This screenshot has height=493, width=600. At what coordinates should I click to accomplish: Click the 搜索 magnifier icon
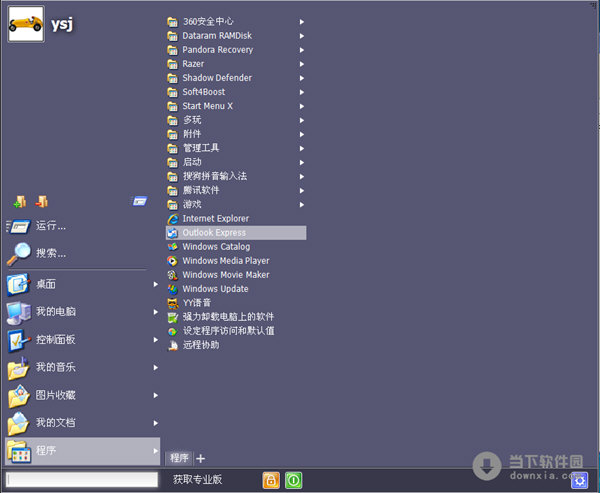[x=18, y=253]
